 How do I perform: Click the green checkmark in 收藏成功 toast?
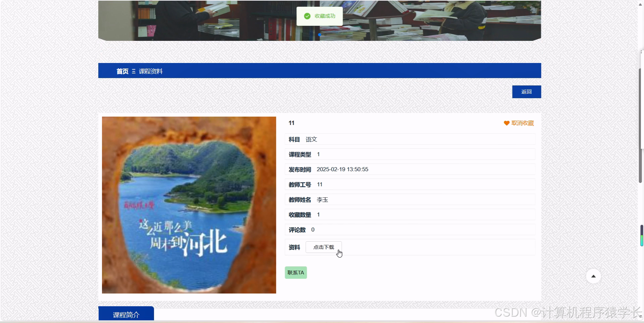click(308, 16)
